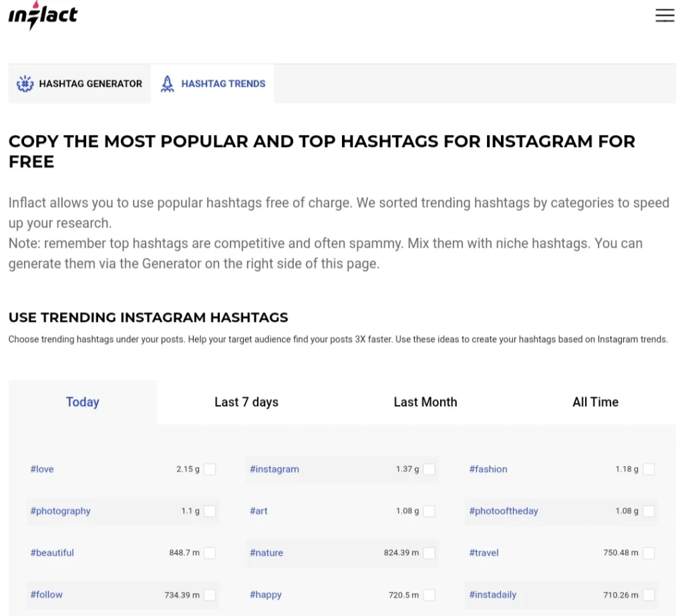Click the 720.5 m count value
This screenshot has height=616, width=684.
coord(403,595)
